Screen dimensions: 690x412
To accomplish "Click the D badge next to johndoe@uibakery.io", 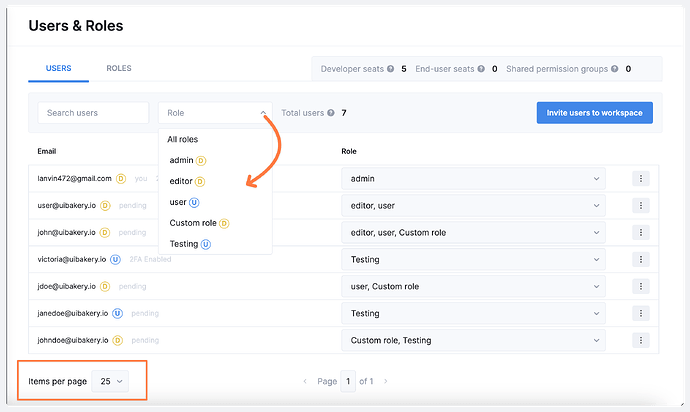I will pos(117,340).
